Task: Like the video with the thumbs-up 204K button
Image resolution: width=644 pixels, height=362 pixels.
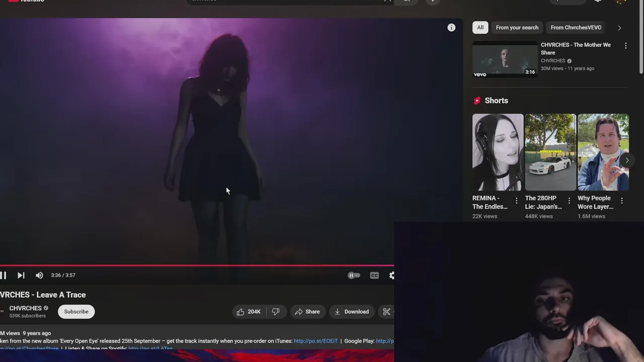Action: pos(248,312)
